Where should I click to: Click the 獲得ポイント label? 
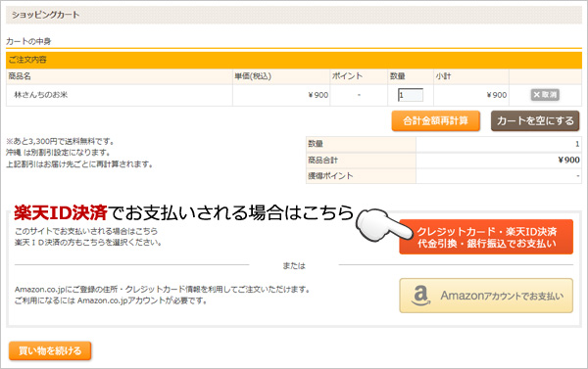click(330, 176)
